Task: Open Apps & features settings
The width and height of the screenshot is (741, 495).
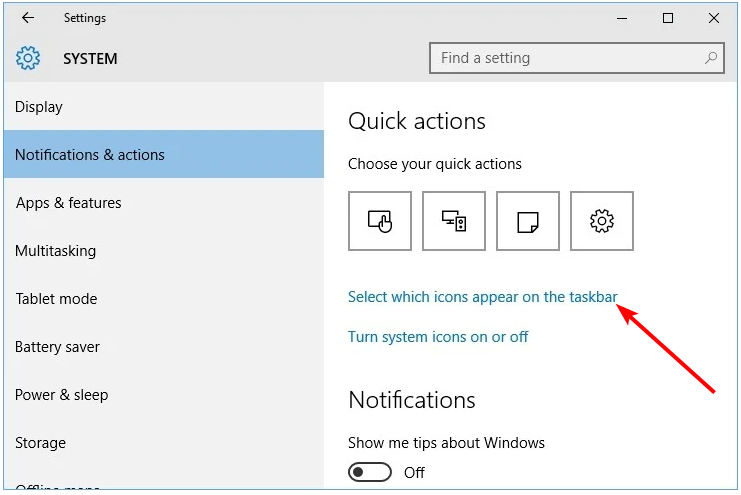Action: (69, 203)
